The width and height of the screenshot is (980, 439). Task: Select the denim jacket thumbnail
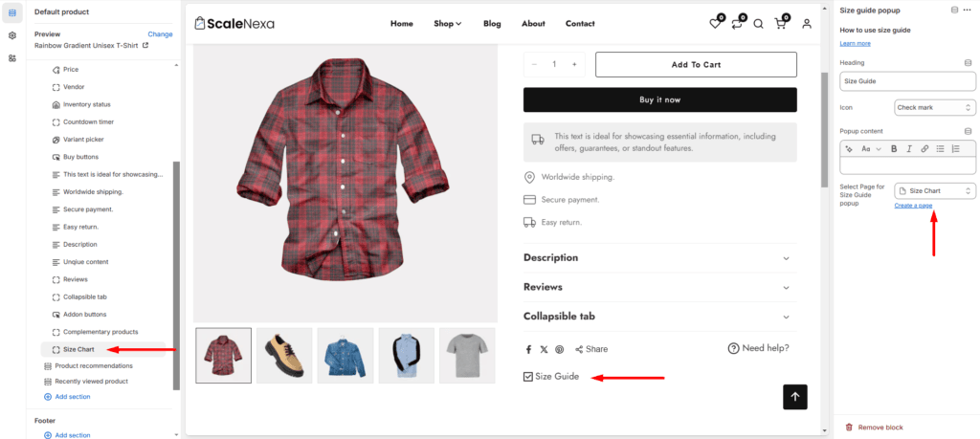(x=345, y=356)
